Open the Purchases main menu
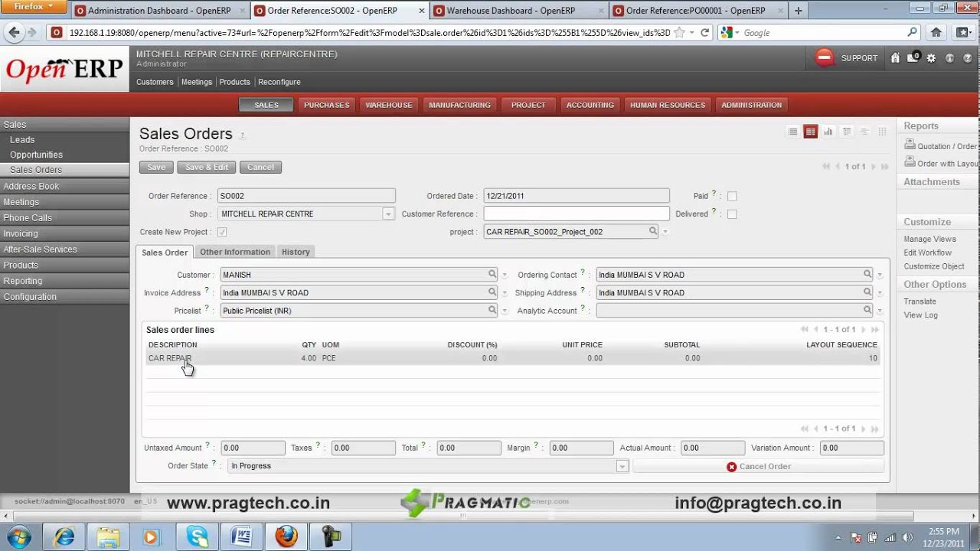Viewport: 980px width, 551px height. [x=326, y=105]
